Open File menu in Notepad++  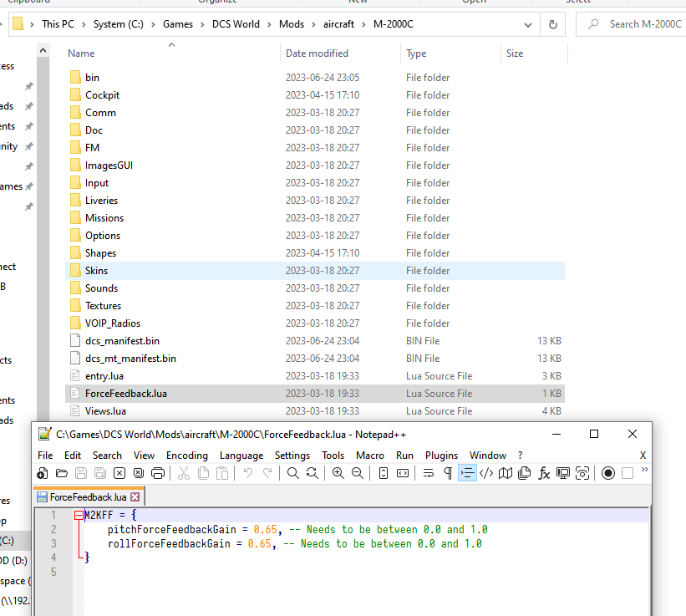point(45,456)
